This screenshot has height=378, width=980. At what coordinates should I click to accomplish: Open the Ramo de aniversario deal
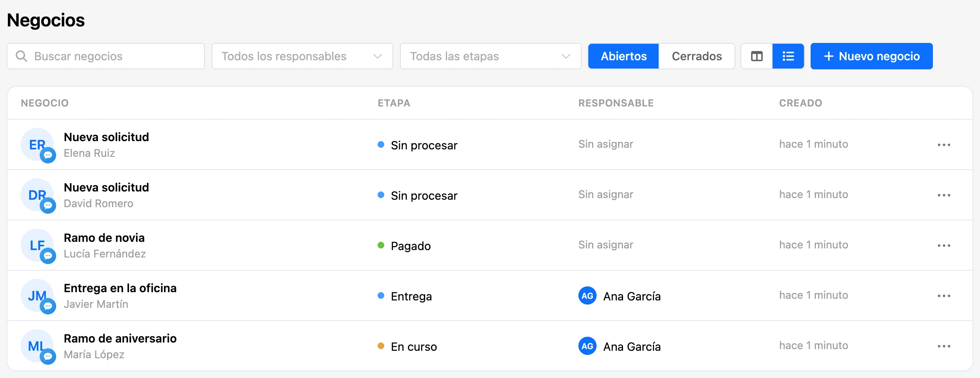pos(120,338)
